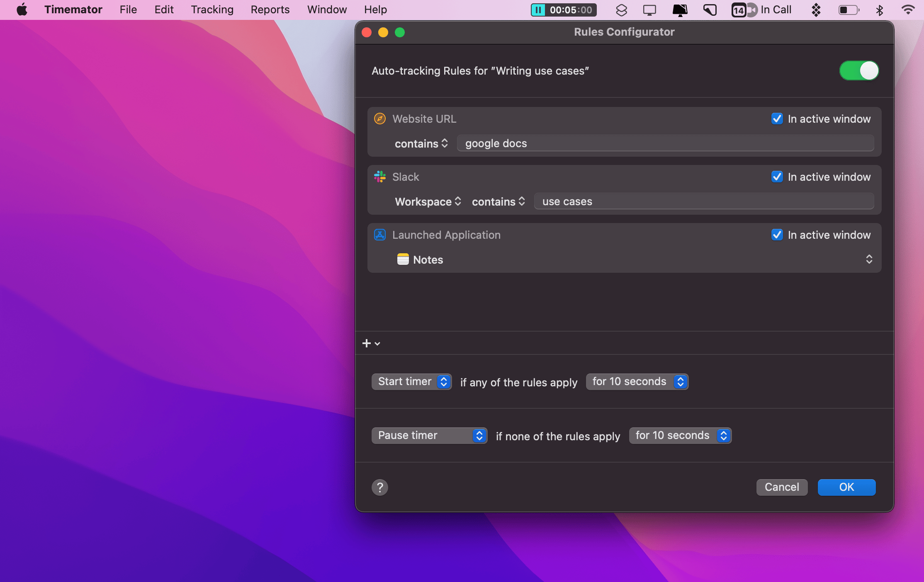Open the Pause timer action dropdown
This screenshot has width=924, height=582.
point(429,436)
